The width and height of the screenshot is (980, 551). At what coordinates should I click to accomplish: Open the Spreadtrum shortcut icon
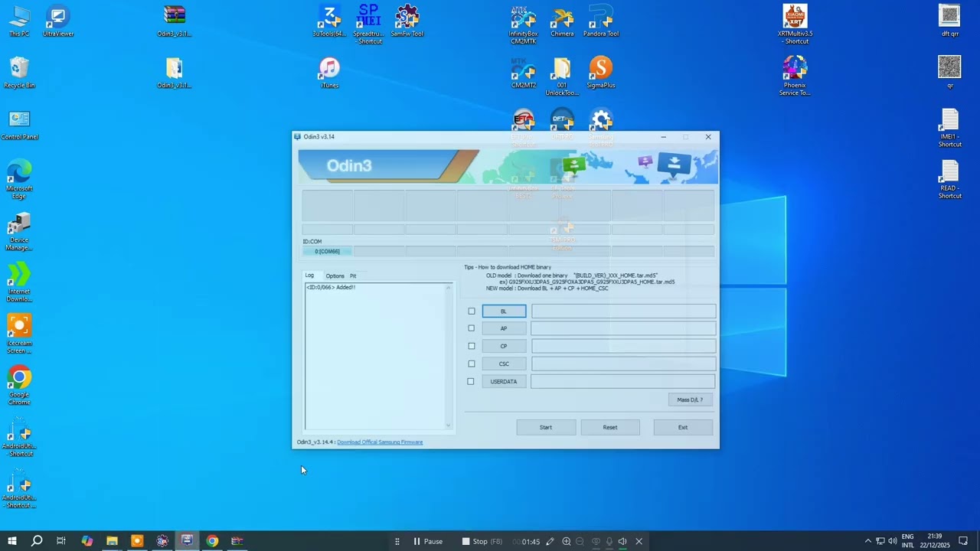[x=369, y=24]
